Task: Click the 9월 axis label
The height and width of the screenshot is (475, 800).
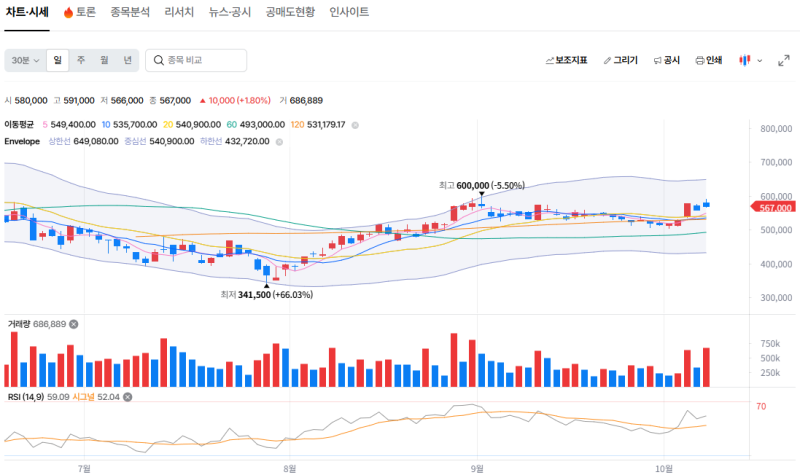Action: click(x=477, y=468)
